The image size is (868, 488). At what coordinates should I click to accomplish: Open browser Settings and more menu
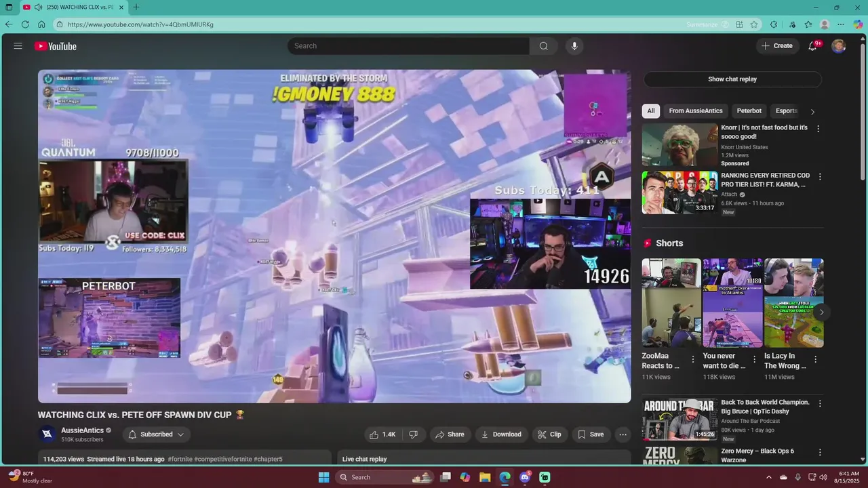[x=841, y=24]
